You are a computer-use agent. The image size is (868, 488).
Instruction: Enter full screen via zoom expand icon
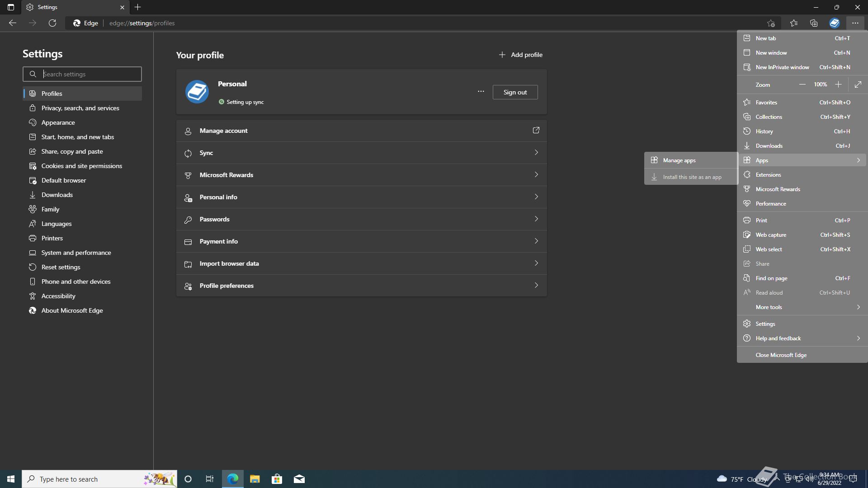(858, 84)
